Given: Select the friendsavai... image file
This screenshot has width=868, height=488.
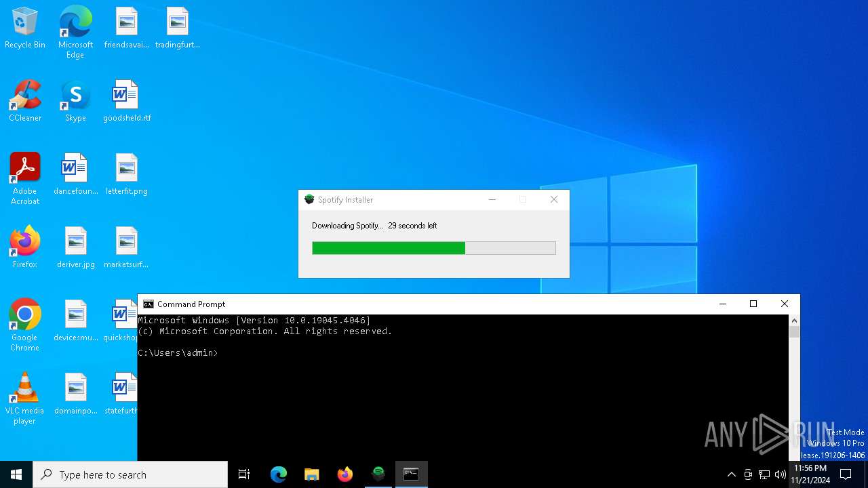Looking at the screenshot, I should click(126, 28).
